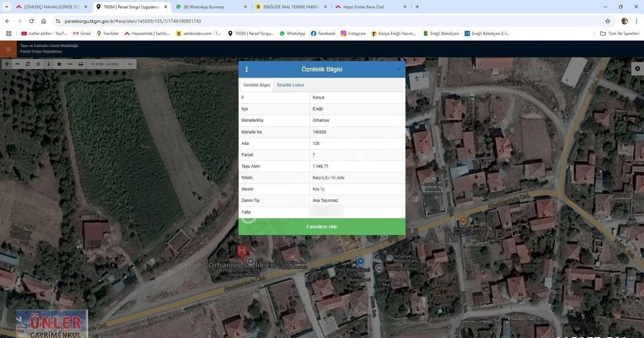Select the Nitelik value Kerpiç Ev Ve Avlu
Image resolution: width=644 pixels, height=338 pixels.
(328, 177)
